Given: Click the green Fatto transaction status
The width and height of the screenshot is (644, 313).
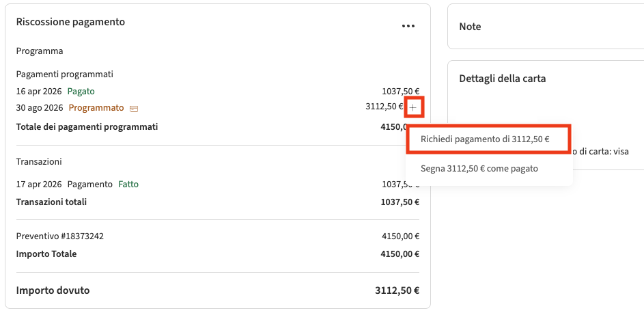Looking at the screenshot, I should tap(128, 184).
